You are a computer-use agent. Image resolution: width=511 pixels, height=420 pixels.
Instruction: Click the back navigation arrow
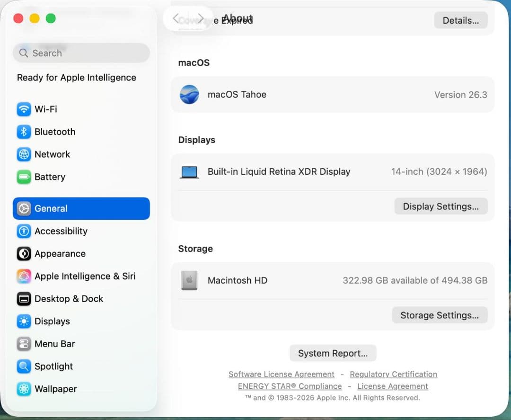(176, 18)
